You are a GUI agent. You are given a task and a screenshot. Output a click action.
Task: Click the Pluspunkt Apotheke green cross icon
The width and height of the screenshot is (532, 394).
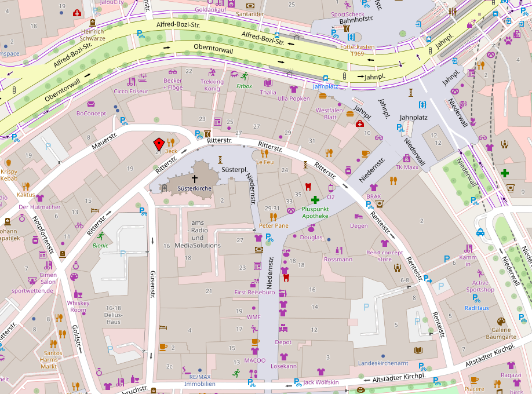315,199
